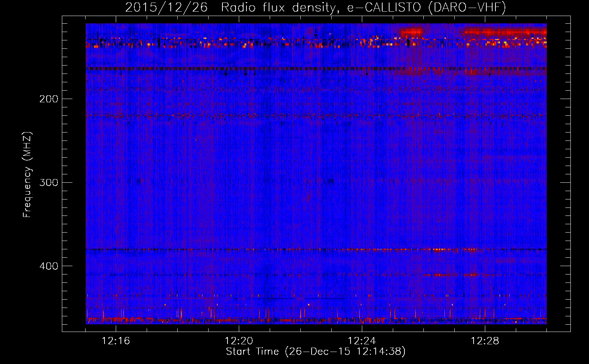This screenshot has height=364, width=589.
Task: Click the red noise strip along spectrogram bottom
Action: 316,320
